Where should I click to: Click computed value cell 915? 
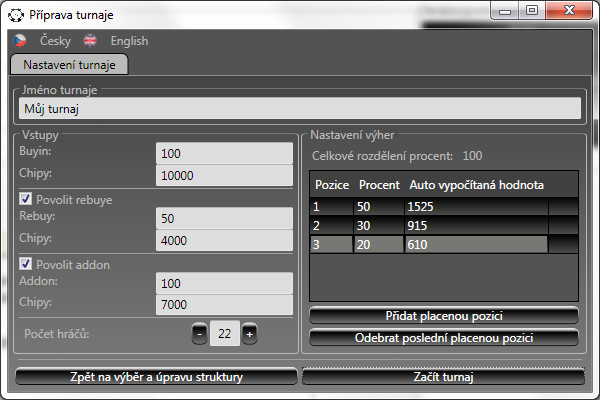(x=476, y=225)
